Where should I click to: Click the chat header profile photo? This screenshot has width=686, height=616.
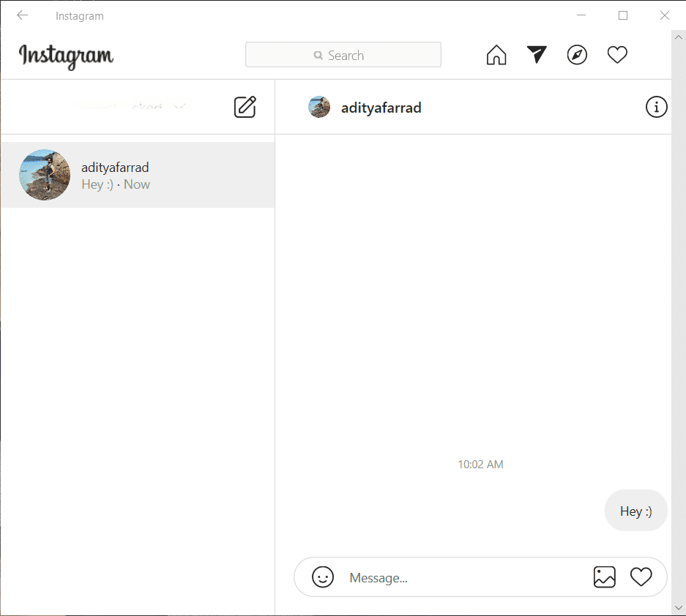pos(319,107)
